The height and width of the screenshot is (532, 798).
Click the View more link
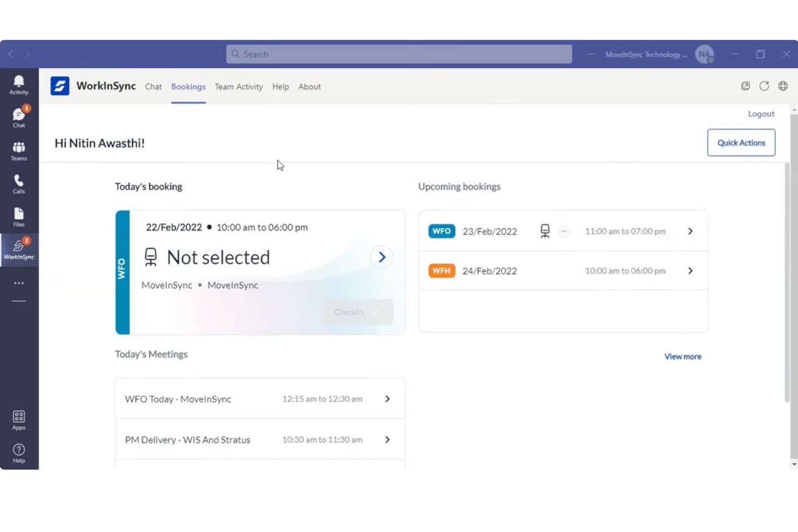click(x=683, y=356)
